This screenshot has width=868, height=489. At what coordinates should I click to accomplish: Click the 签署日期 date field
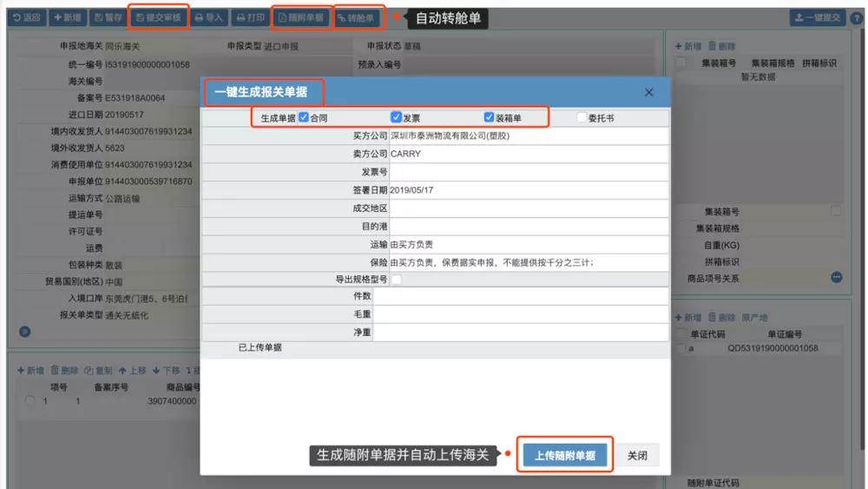click(529, 190)
